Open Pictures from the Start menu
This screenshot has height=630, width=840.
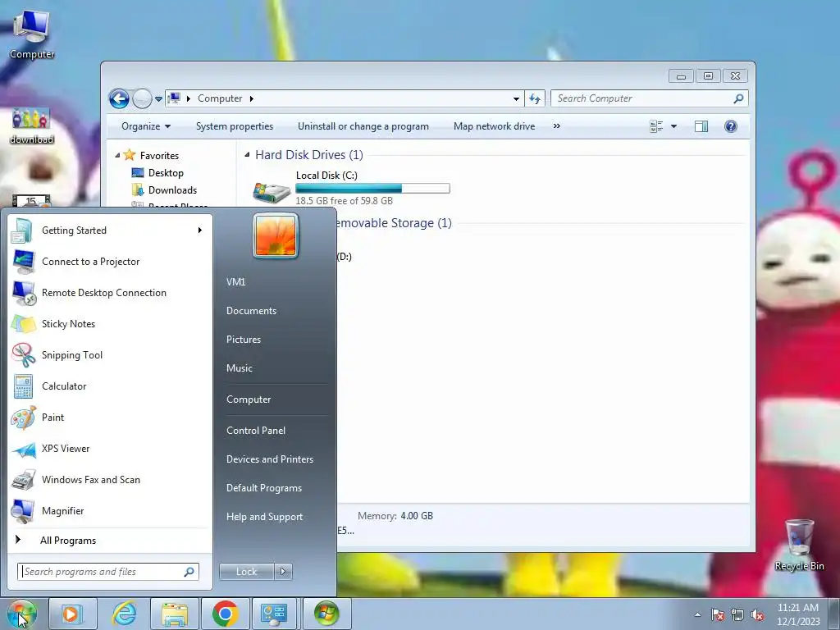pyautogui.click(x=244, y=340)
